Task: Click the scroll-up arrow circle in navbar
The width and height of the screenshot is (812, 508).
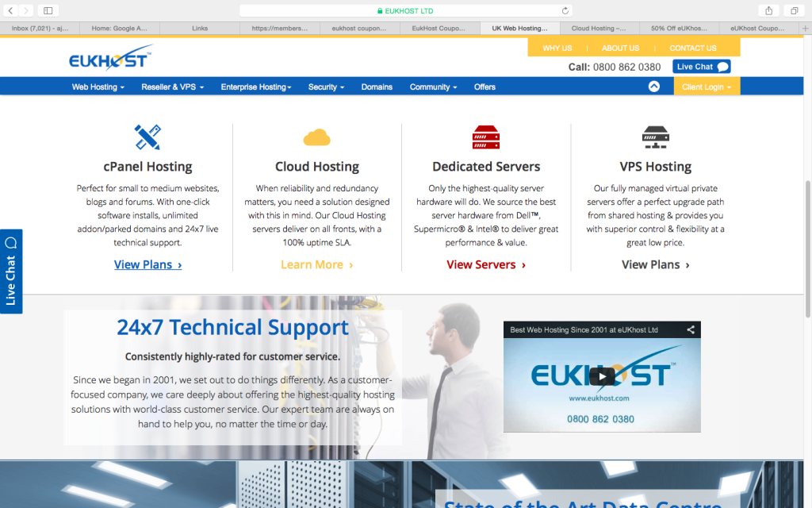Action: (653, 87)
